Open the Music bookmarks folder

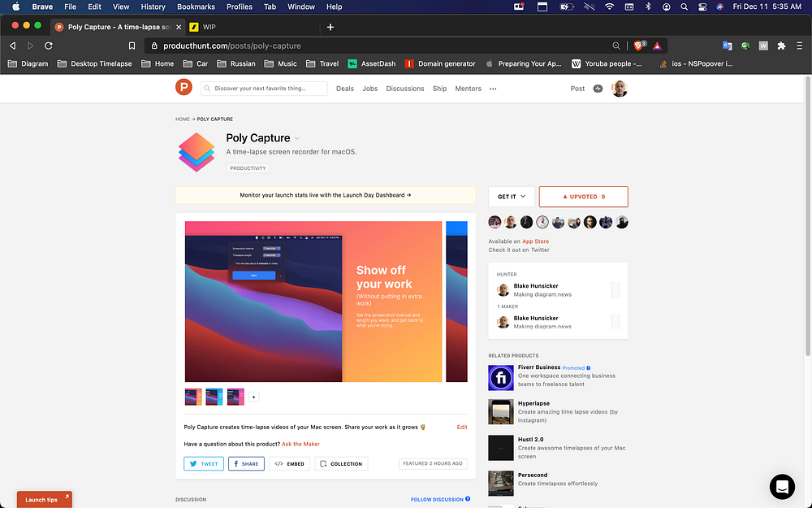point(280,63)
